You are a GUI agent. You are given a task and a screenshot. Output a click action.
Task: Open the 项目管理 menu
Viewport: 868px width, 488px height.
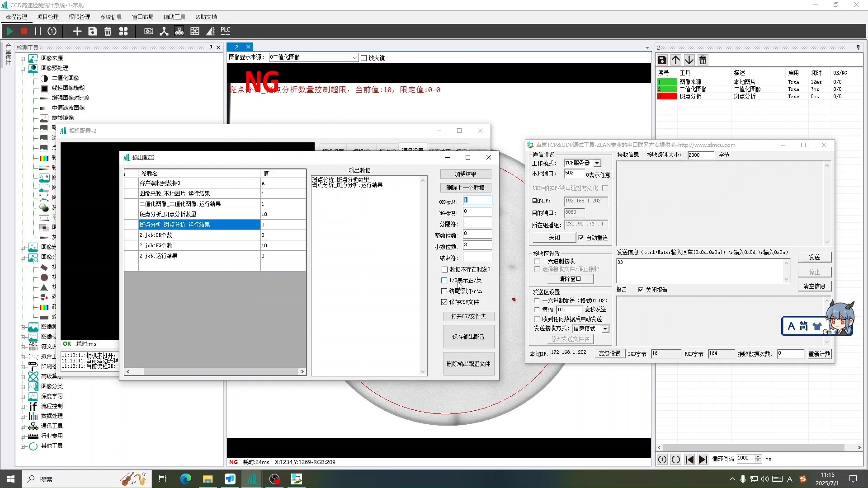point(48,17)
